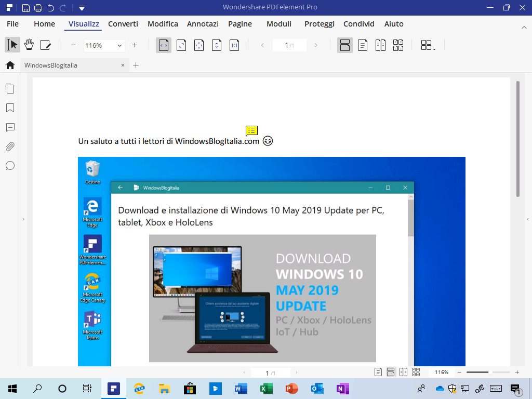Viewport: 532px width, 399px height.
Task: Click status bar zoom in plus
Action: coord(517,372)
